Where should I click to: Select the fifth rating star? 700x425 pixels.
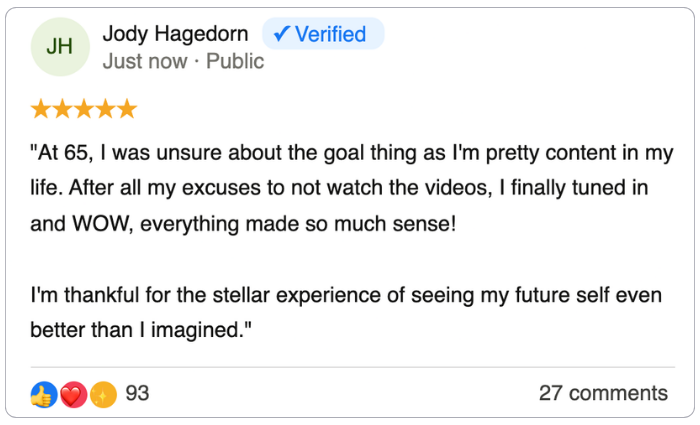[126, 109]
